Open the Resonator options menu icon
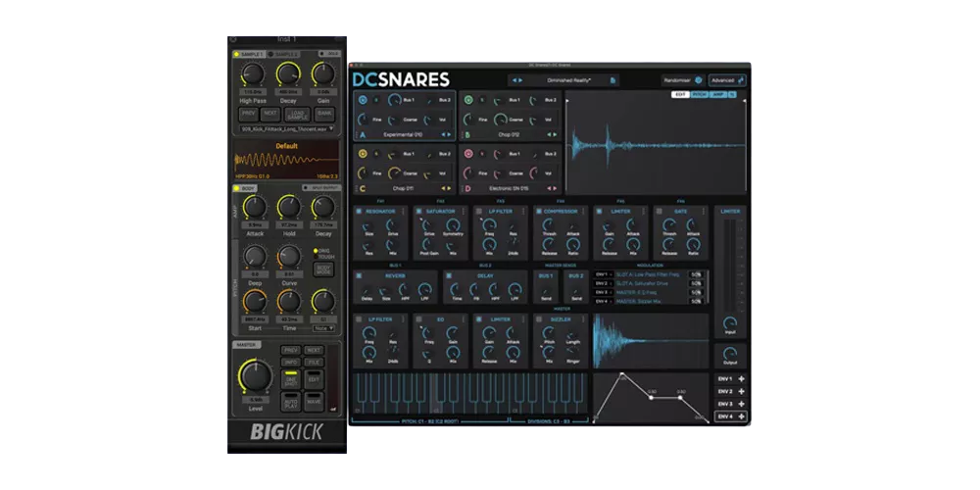 click(406, 211)
